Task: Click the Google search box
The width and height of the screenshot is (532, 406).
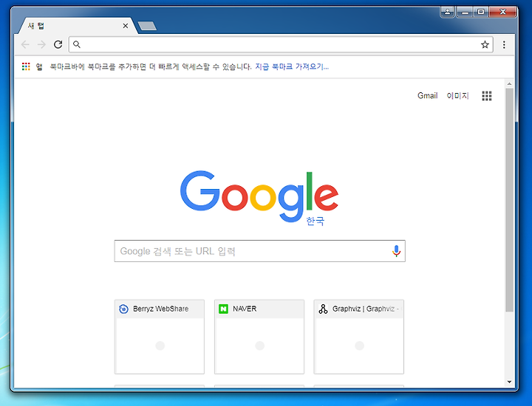Action: pyautogui.click(x=259, y=251)
